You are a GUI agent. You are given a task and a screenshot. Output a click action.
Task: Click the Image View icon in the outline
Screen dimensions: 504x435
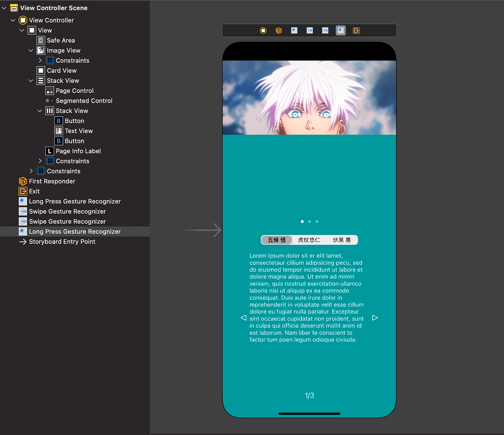tap(41, 50)
